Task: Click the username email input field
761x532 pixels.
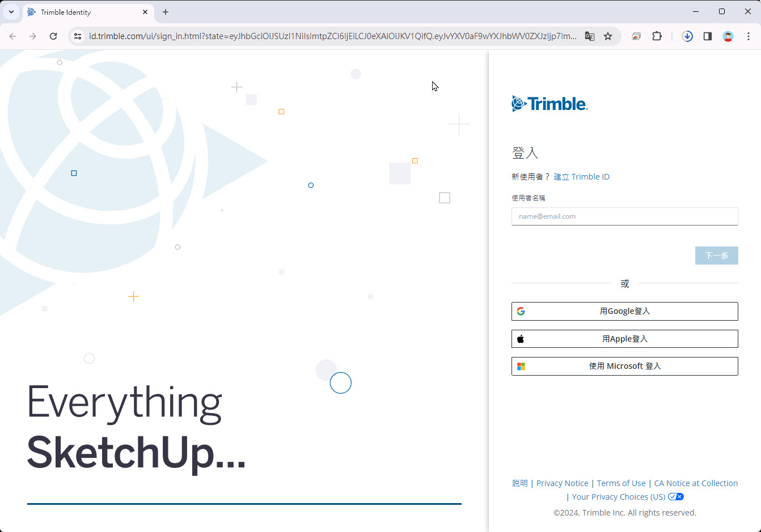Action: pos(624,216)
